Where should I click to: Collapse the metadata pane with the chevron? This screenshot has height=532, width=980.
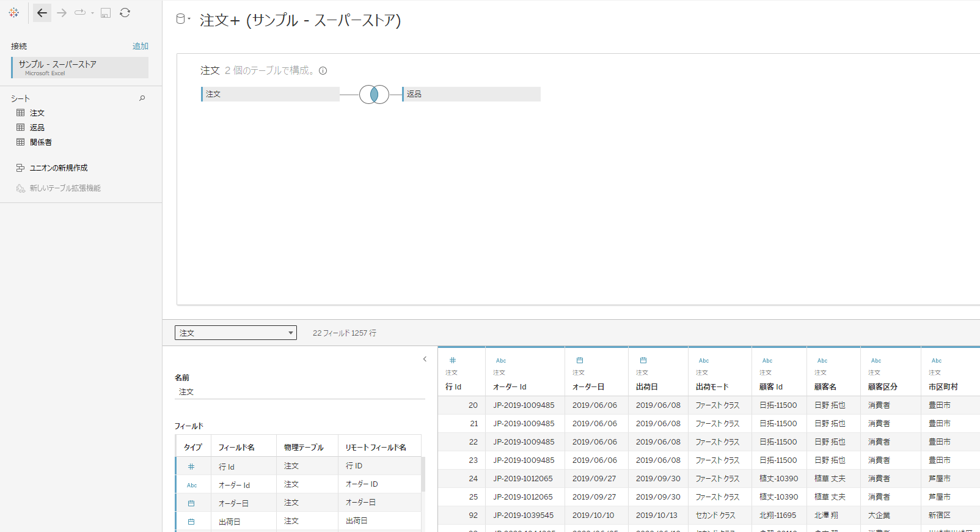pyautogui.click(x=425, y=359)
